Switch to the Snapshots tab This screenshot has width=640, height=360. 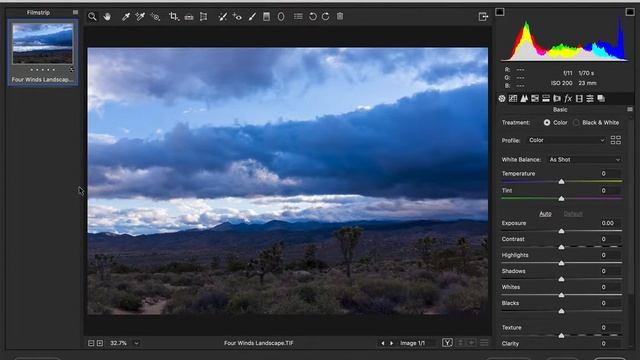click(601, 98)
